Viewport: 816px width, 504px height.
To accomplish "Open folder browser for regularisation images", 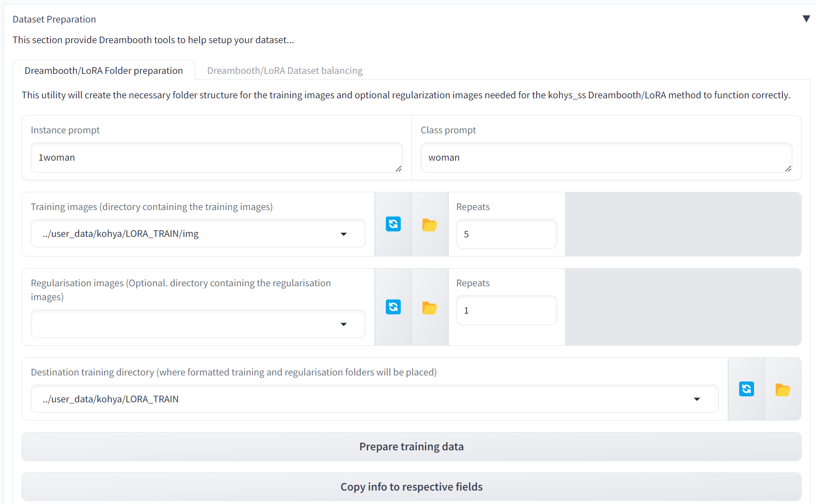I will (x=430, y=307).
